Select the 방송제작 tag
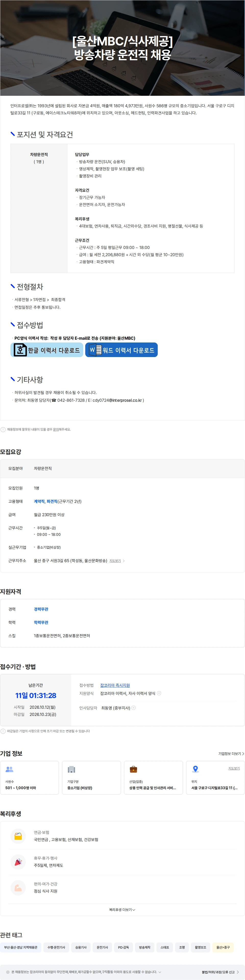Viewport: 245px width, 980px height. (145, 947)
